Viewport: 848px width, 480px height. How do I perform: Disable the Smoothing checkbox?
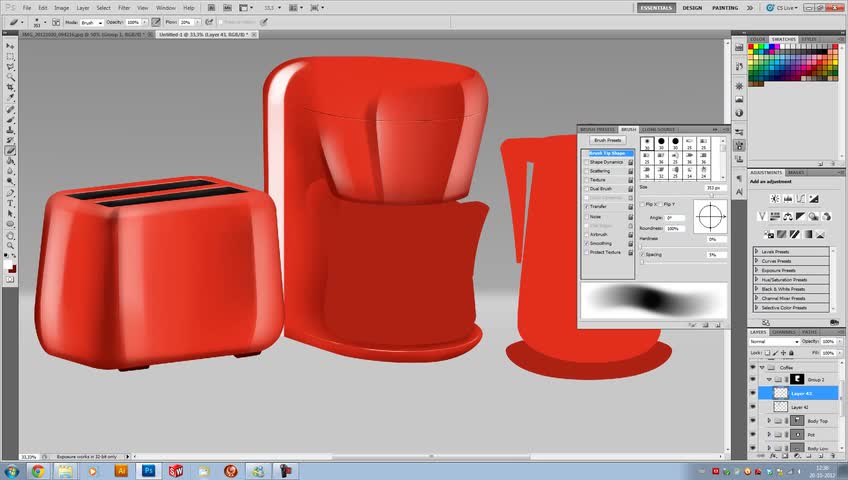[x=586, y=243]
